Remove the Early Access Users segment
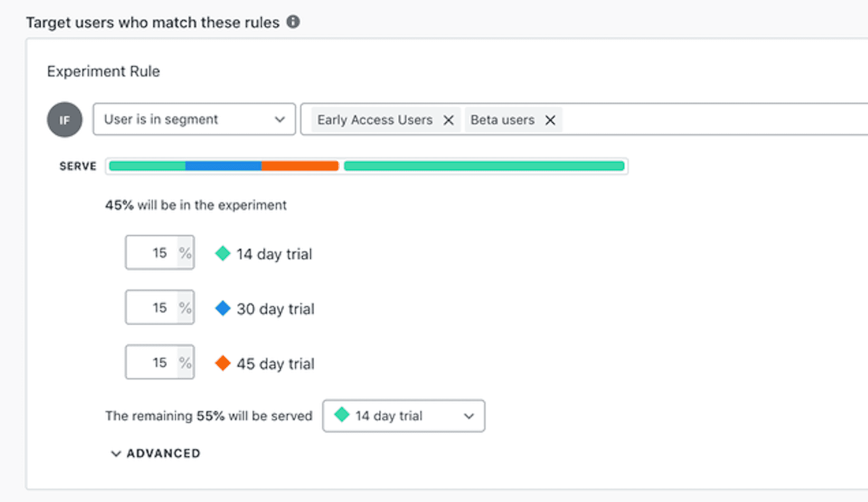 pyautogui.click(x=448, y=120)
